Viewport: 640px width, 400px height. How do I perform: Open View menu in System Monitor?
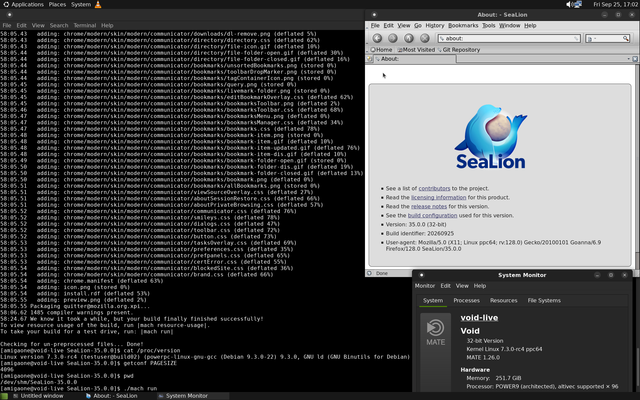(462, 286)
